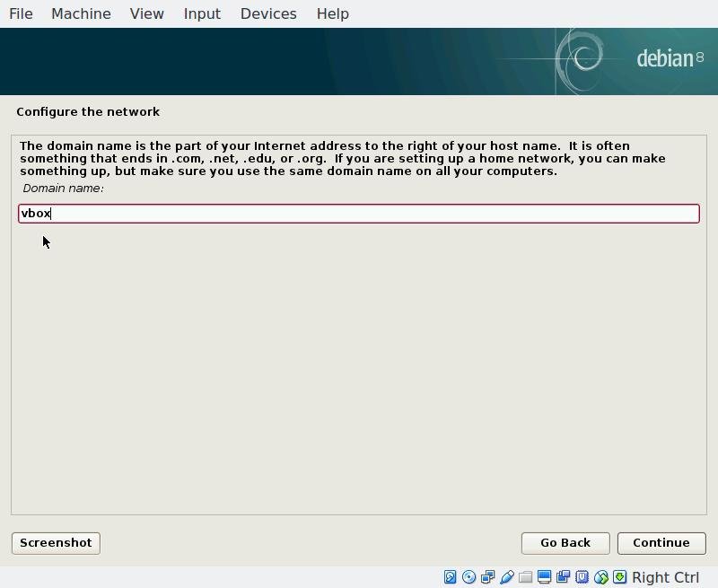Image resolution: width=718 pixels, height=588 pixels.
Task: Click the 'Configure the network' heading
Action: pos(88,111)
